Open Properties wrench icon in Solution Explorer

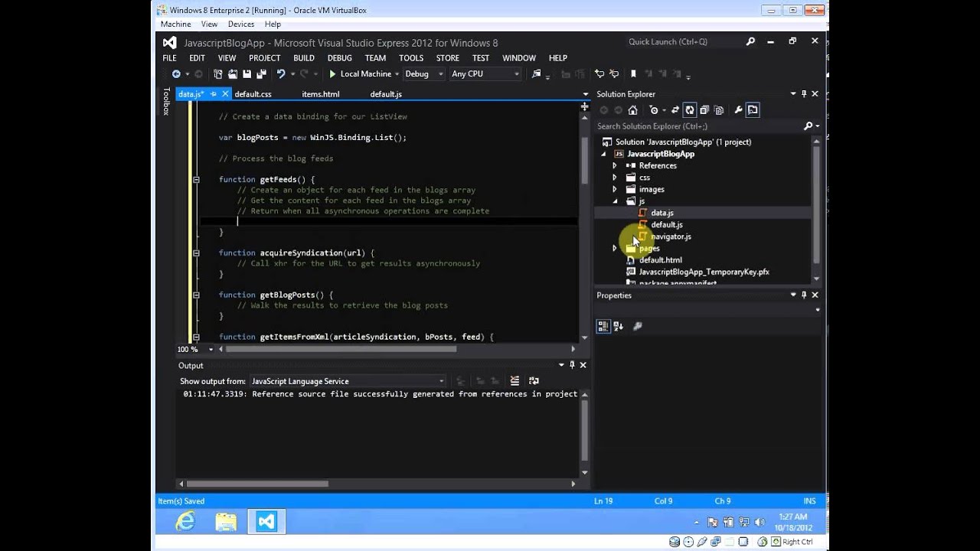click(x=739, y=110)
